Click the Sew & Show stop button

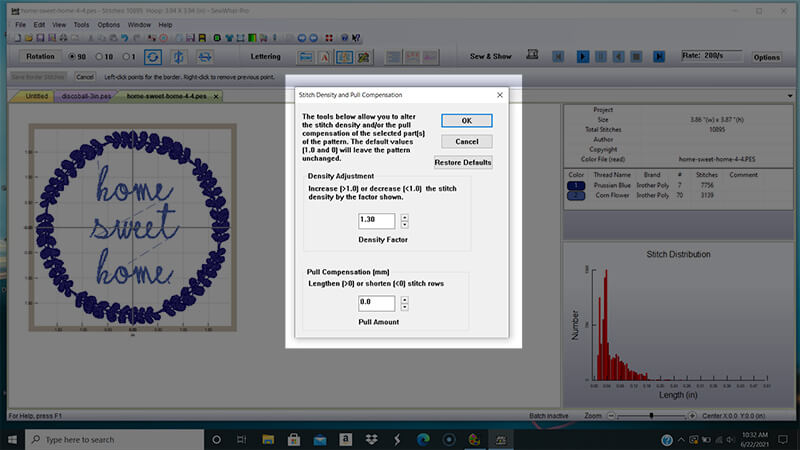click(x=637, y=57)
